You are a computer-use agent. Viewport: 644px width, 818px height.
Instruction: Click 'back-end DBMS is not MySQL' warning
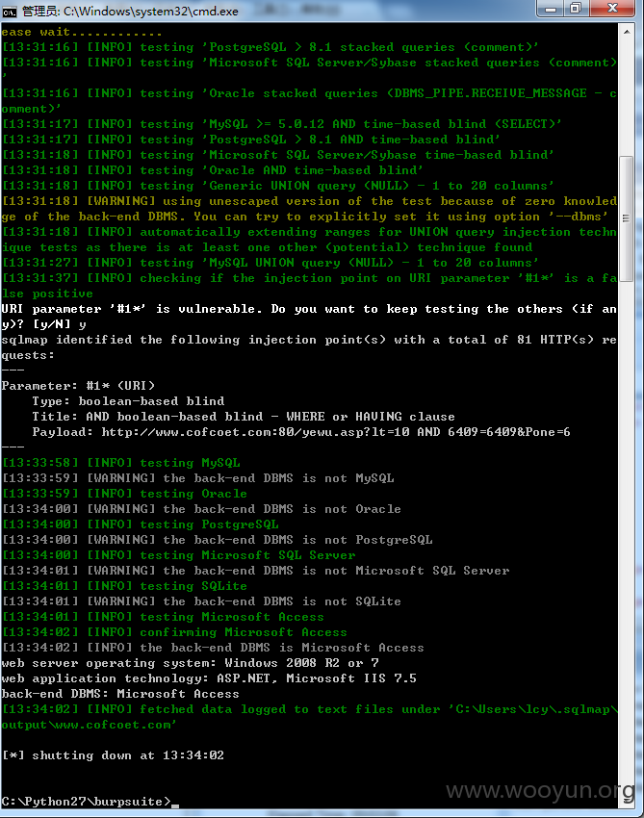tap(198, 478)
